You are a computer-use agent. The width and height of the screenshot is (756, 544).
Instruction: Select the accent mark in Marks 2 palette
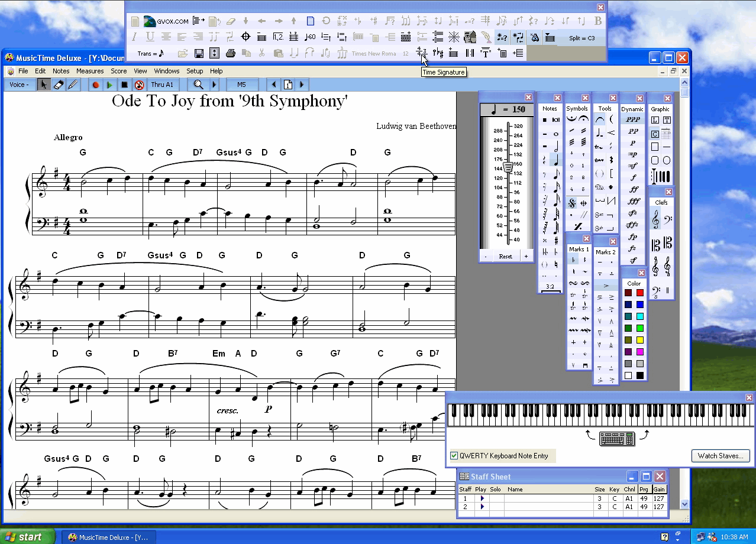tap(606, 286)
